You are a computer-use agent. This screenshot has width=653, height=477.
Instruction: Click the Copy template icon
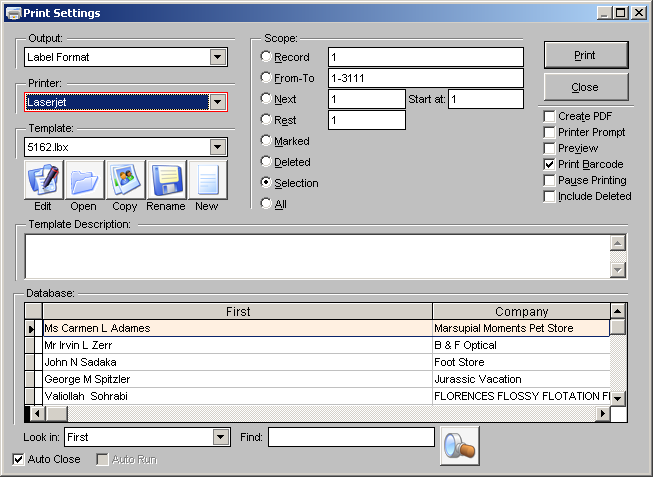(x=125, y=180)
